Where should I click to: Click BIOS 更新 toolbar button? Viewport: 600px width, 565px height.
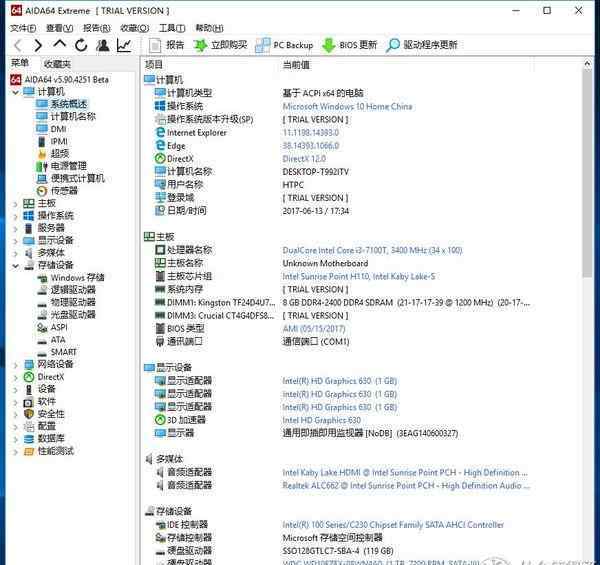click(x=350, y=45)
